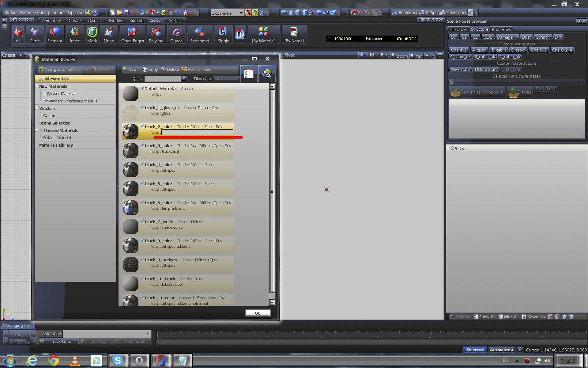588x368 pixels.
Task: Switch to the Modify tab
Action: (x=115, y=21)
